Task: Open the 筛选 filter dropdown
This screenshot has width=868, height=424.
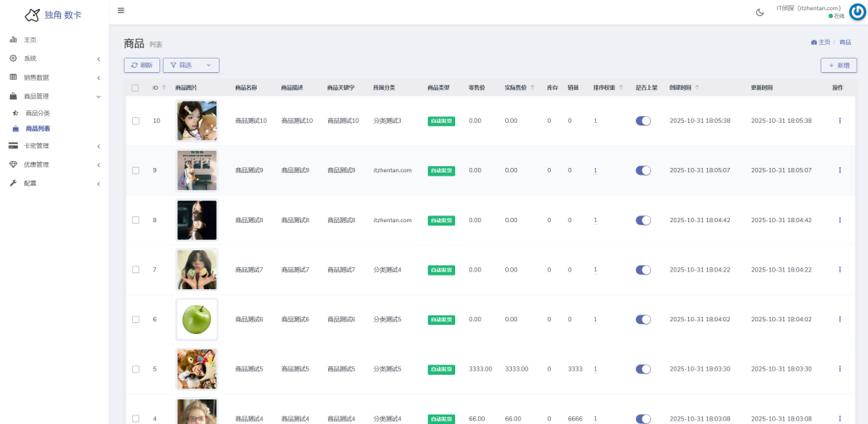Action: [x=191, y=65]
